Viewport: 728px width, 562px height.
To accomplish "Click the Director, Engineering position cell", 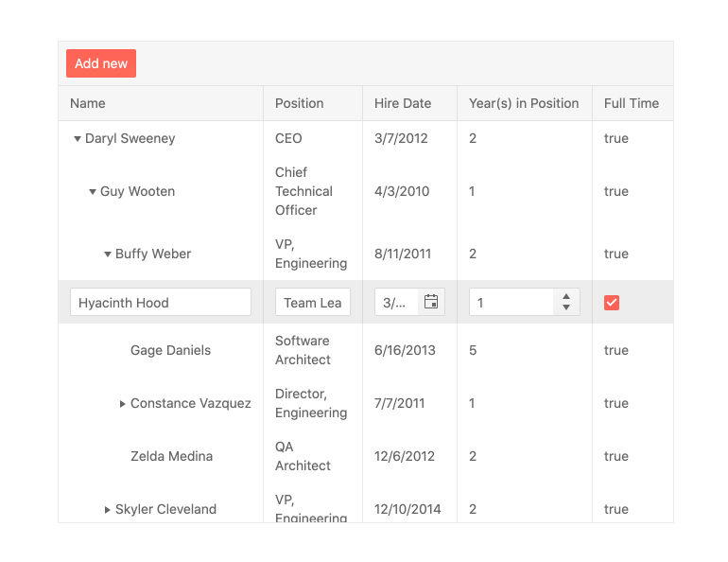I will (x=311, y=403).
